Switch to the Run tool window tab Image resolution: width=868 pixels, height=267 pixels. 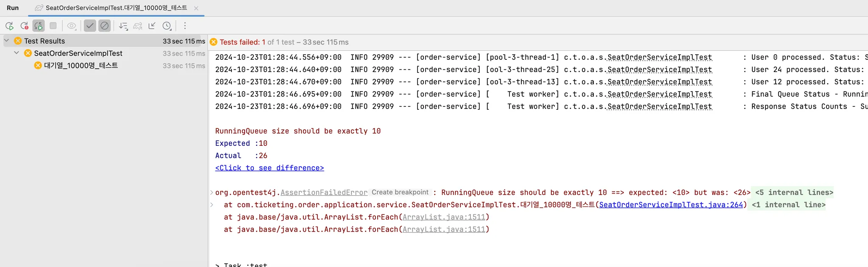coord(13,8)
